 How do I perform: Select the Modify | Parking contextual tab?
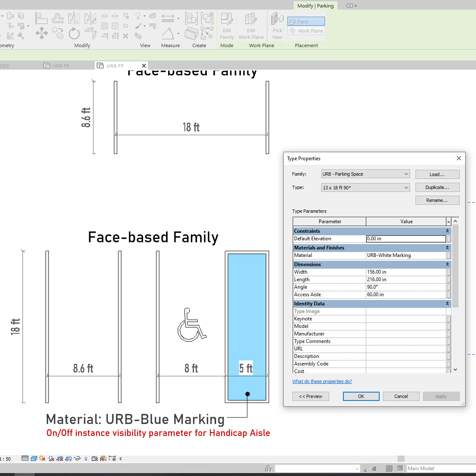click(x=315, y=6)
